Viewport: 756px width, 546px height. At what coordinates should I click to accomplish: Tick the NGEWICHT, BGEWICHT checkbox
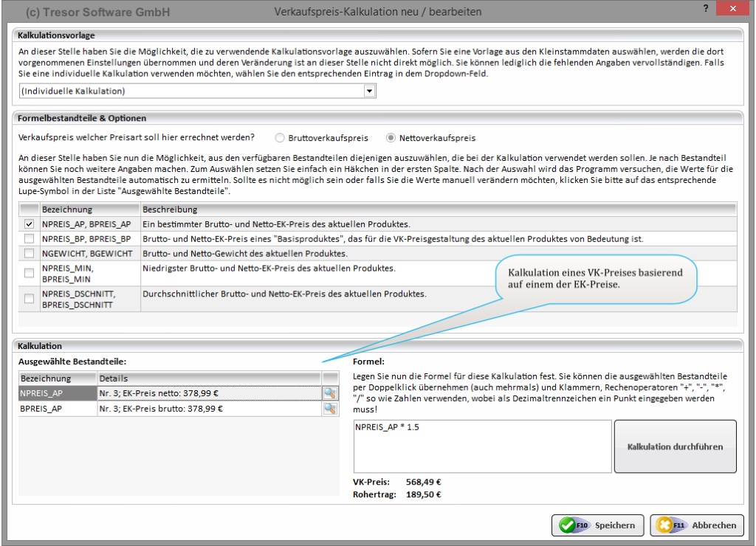click(30, 254)
